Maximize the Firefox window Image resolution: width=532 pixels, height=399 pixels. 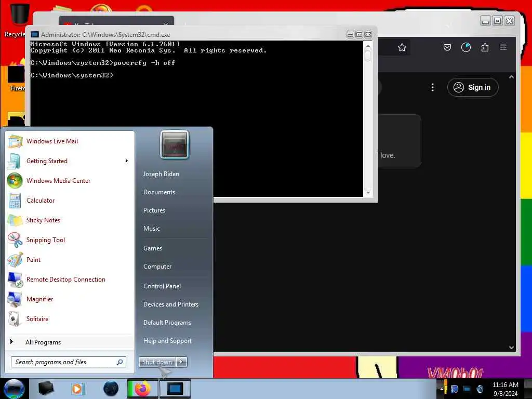point(497,21)
